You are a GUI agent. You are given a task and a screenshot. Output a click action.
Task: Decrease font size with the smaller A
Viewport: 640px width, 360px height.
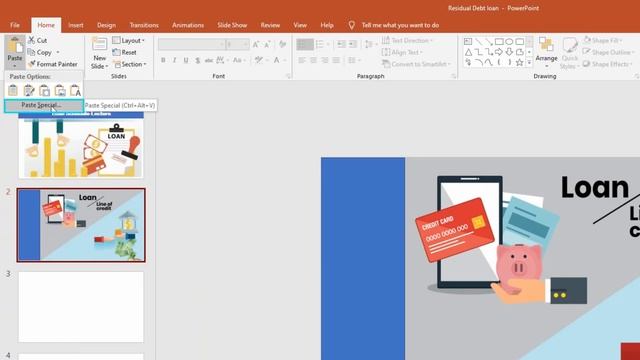[x=268, y=44]
